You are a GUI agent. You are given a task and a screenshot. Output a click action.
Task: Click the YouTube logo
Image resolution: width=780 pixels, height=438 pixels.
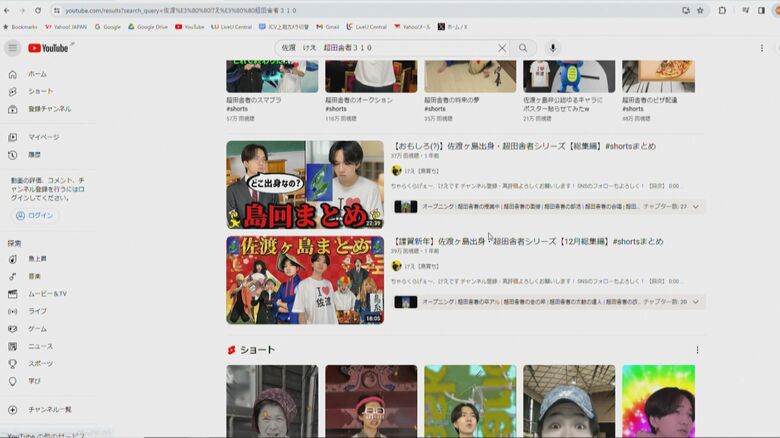(48, 48)
